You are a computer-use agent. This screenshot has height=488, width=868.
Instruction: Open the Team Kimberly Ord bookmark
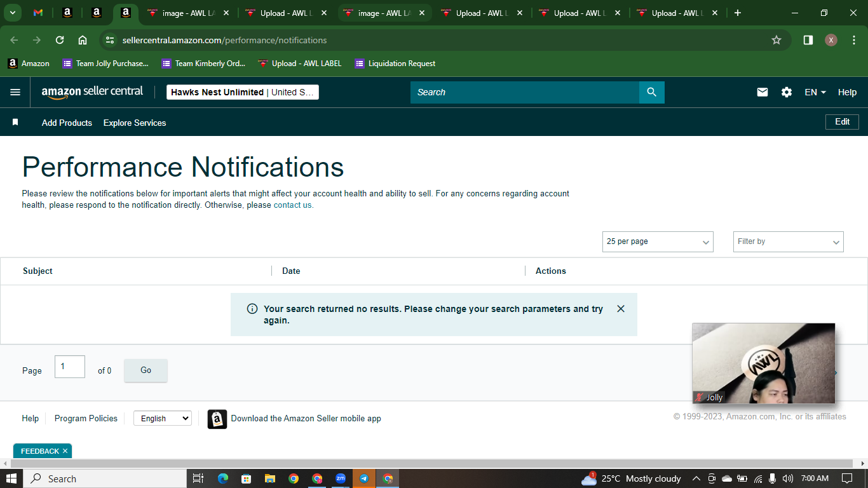(x=204, y=64)
